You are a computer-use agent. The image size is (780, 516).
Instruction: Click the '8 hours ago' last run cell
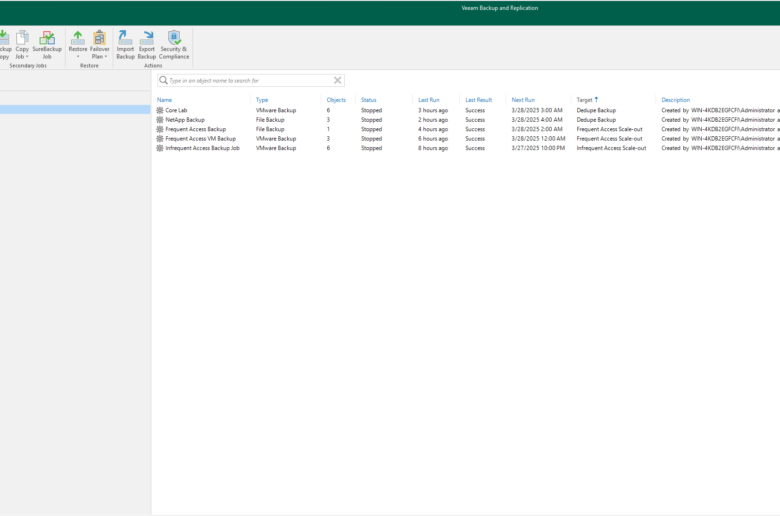click(433, 148)
